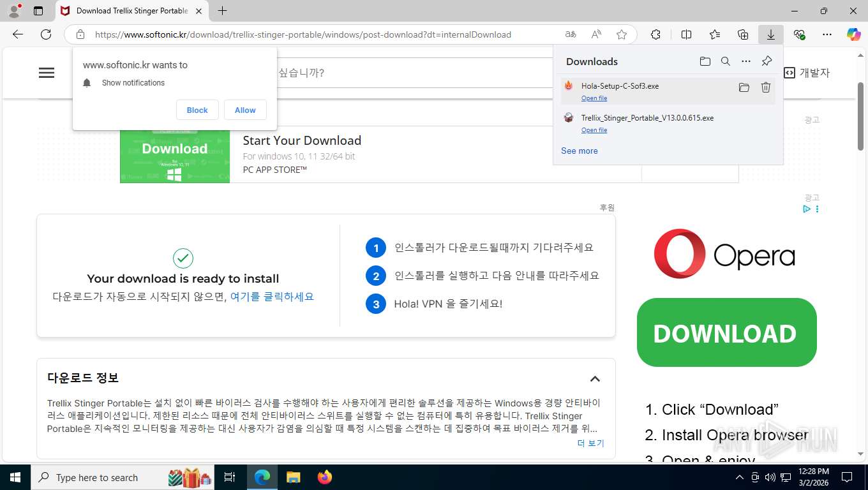Open Browser essentials heart icon

pos(799,34)
